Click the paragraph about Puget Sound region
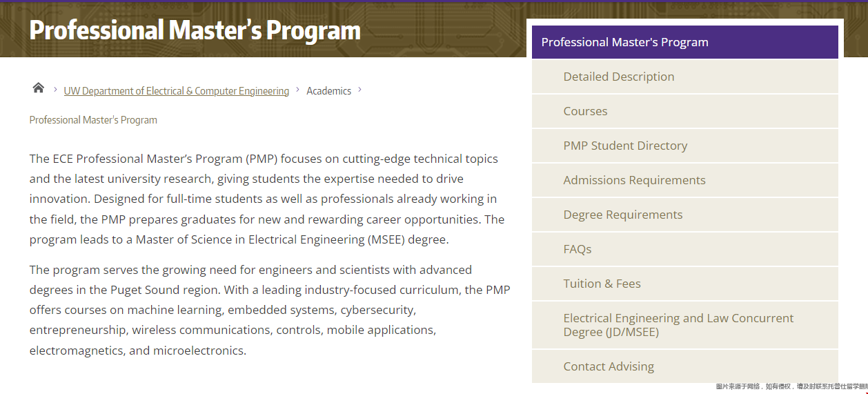This screenshot has height=394, width=868. (x=270, y=310)
